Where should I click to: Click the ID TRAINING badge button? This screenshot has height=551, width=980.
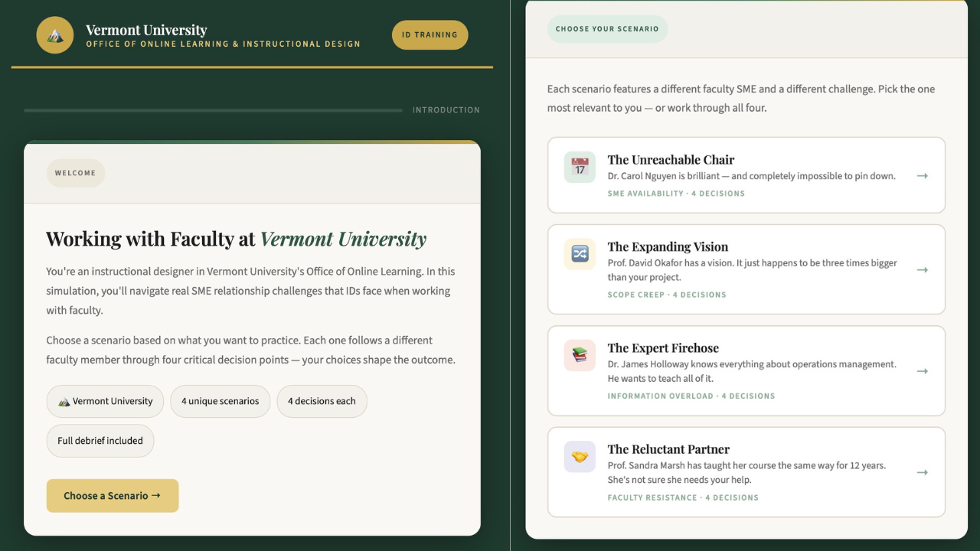(430, 34)
